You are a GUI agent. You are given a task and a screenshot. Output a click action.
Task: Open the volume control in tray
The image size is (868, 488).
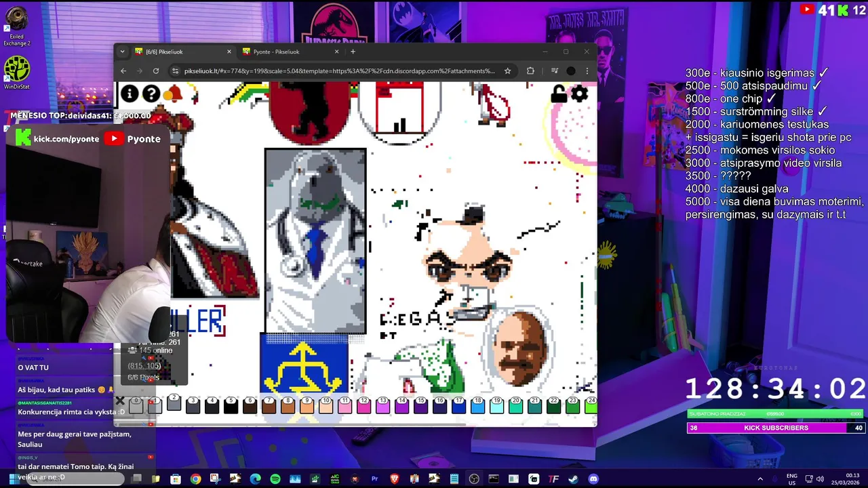tap(820, 479)
